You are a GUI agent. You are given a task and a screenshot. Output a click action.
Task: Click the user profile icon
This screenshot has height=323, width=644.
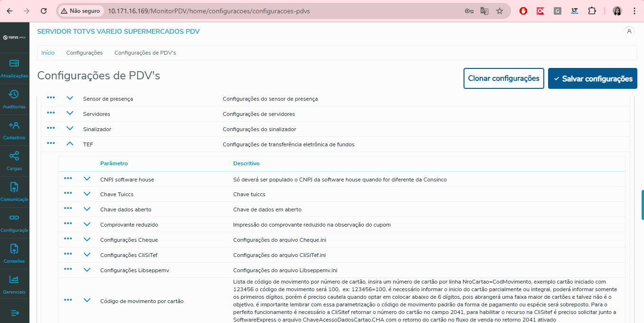pyautogui.click(x=629, y=31)
